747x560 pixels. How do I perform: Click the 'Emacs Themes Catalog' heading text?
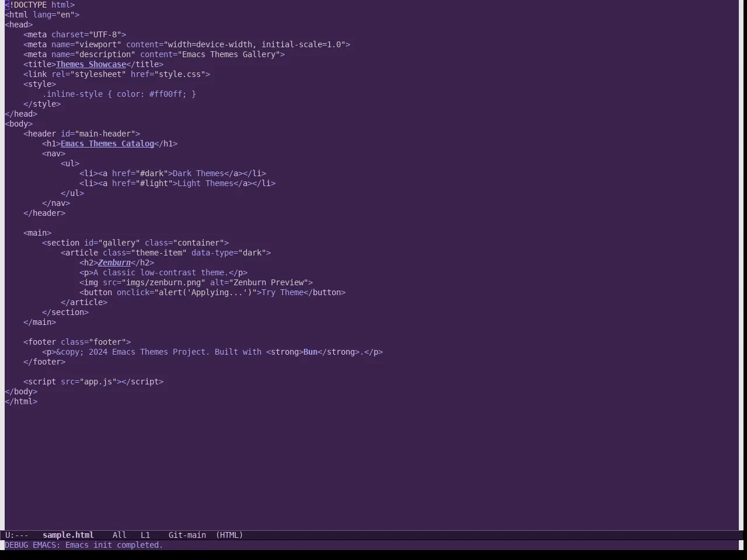107,143
